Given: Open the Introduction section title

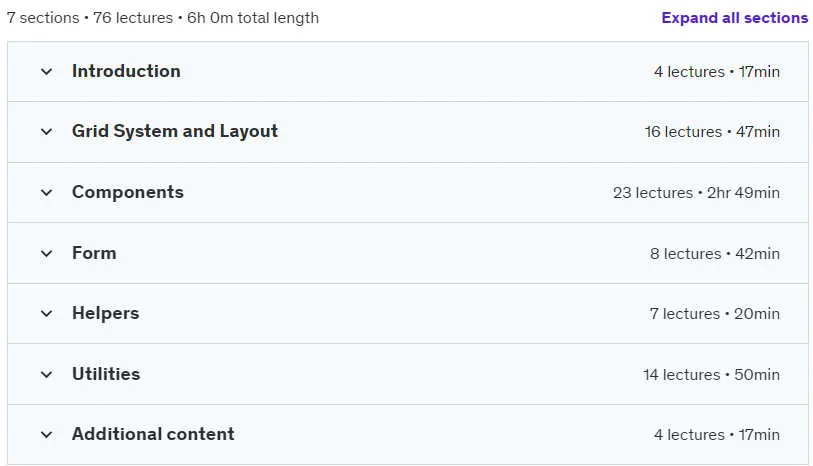Looking at the screenshot, I should (126, 71).
